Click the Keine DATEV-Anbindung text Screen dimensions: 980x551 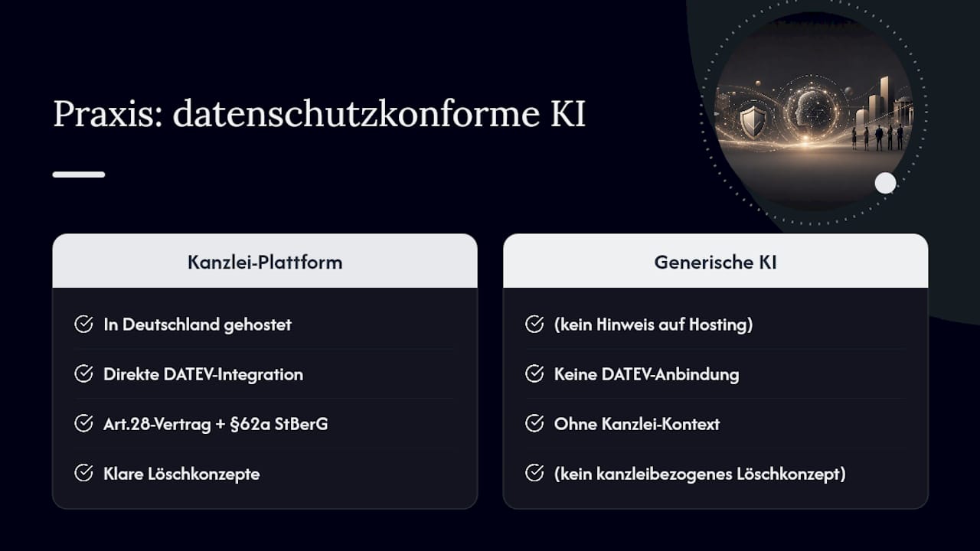(647, 374)
